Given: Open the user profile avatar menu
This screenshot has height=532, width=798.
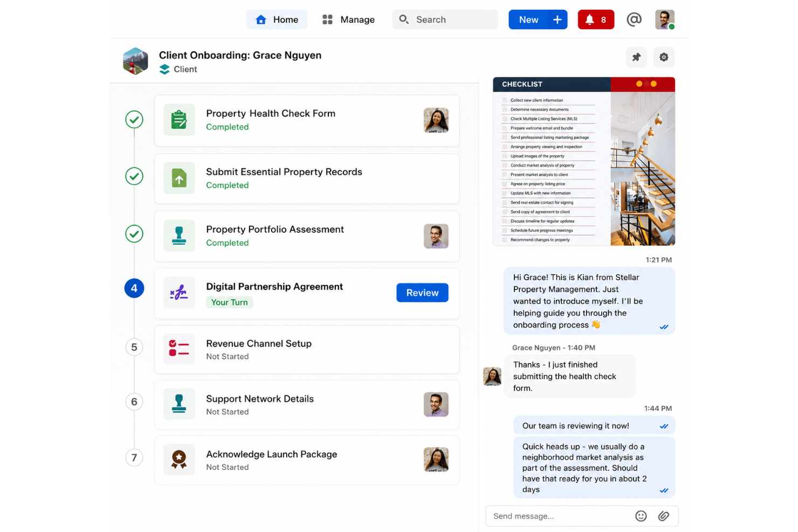Looking at the screenshot, I should tap(665, 19).
